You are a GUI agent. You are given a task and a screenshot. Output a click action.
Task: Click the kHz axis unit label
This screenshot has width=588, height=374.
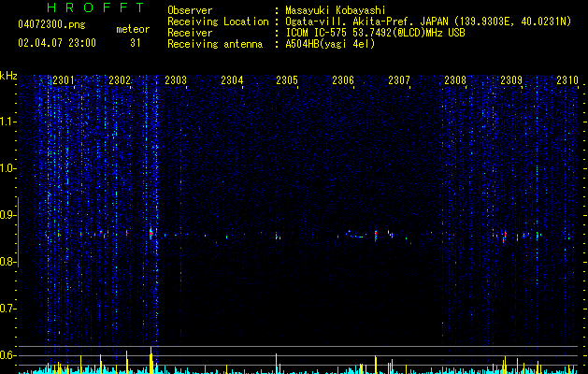tap(8, 76)
